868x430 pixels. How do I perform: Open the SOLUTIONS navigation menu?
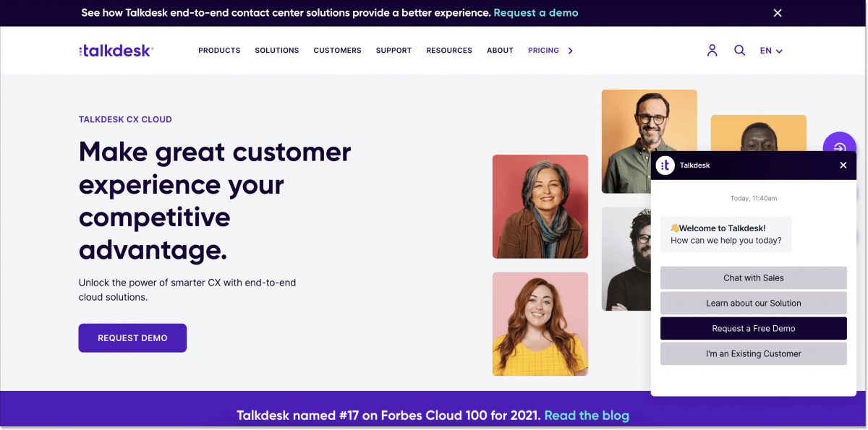(276, 50)
